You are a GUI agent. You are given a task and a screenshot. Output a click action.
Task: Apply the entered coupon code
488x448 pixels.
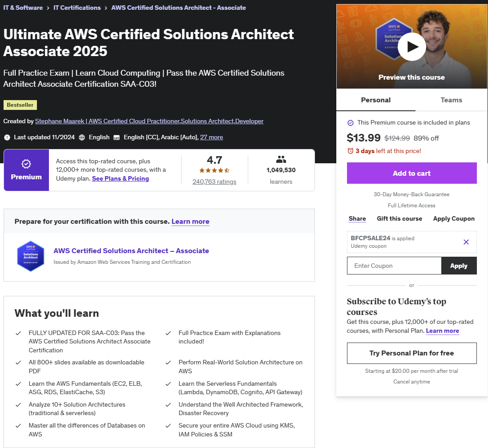click(459, 266)
